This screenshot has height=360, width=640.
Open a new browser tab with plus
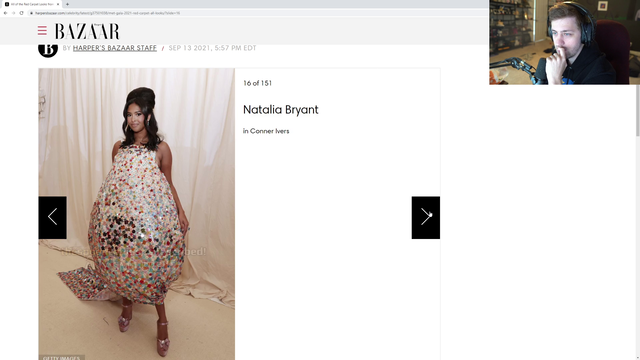(x=67, y=4)
